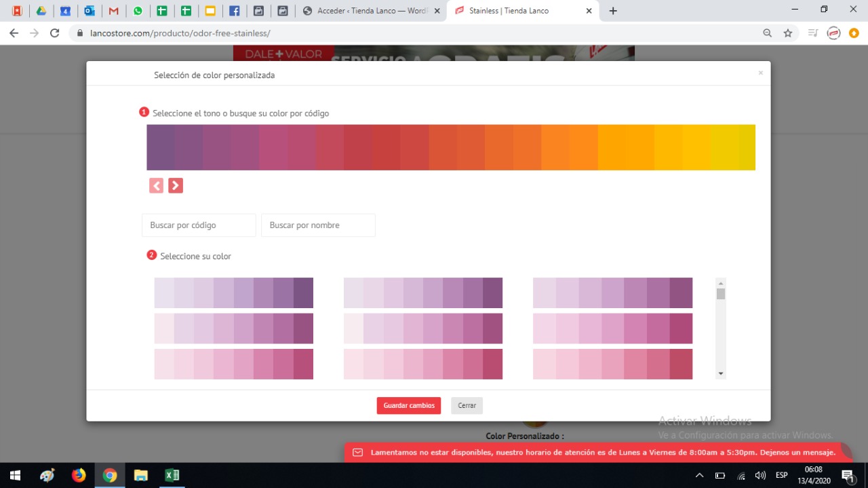Image resolution: width=868 pixels, height=488 pixels.
Task: Click the next arrow under the tone strip
Action: pyautogui.click(x=176, y=185)
